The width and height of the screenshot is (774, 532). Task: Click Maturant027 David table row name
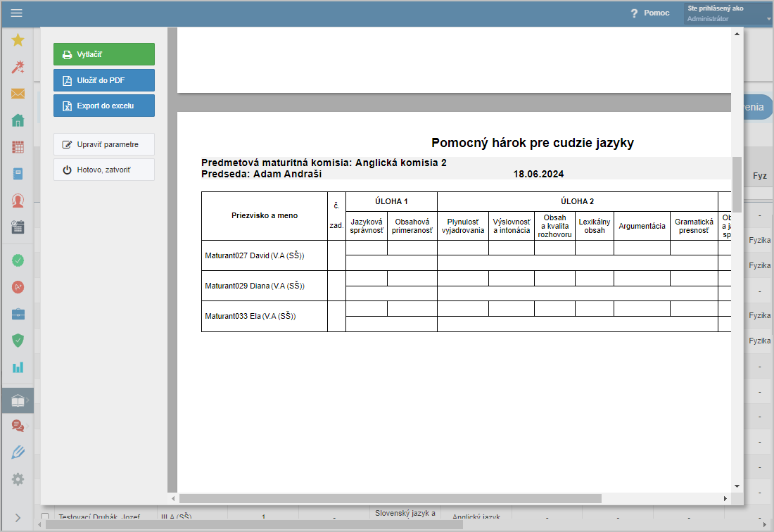[x=255, y=255]
